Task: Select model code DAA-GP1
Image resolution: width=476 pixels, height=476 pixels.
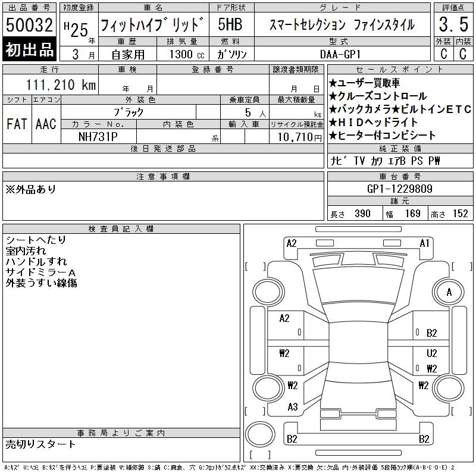Action: pos(340,54)
